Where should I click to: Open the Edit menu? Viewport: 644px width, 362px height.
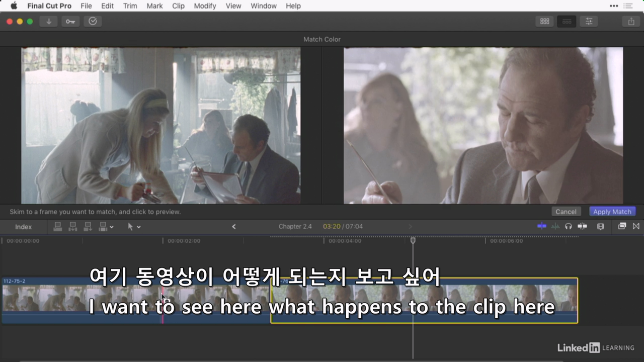107,6
